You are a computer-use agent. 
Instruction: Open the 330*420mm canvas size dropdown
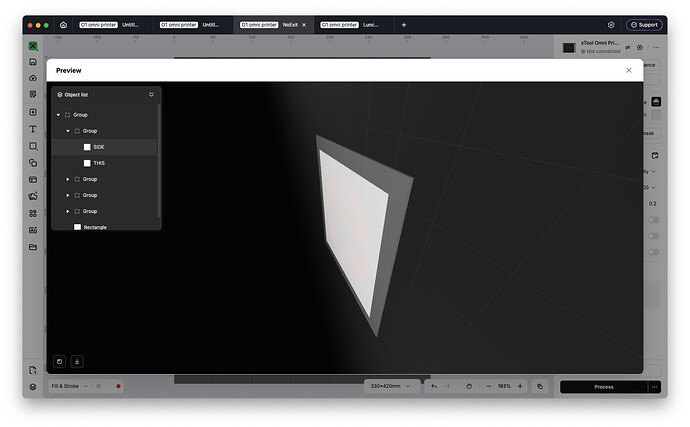coord(390,387)
